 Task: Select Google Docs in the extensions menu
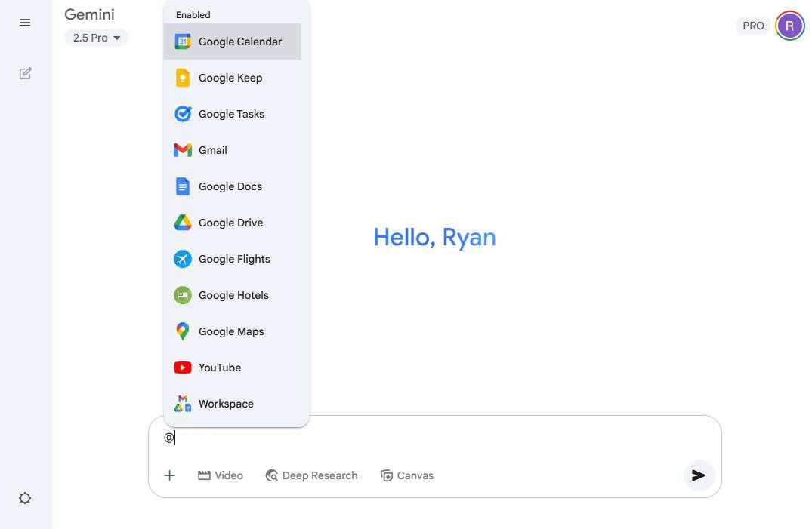[x=230, y=186]
